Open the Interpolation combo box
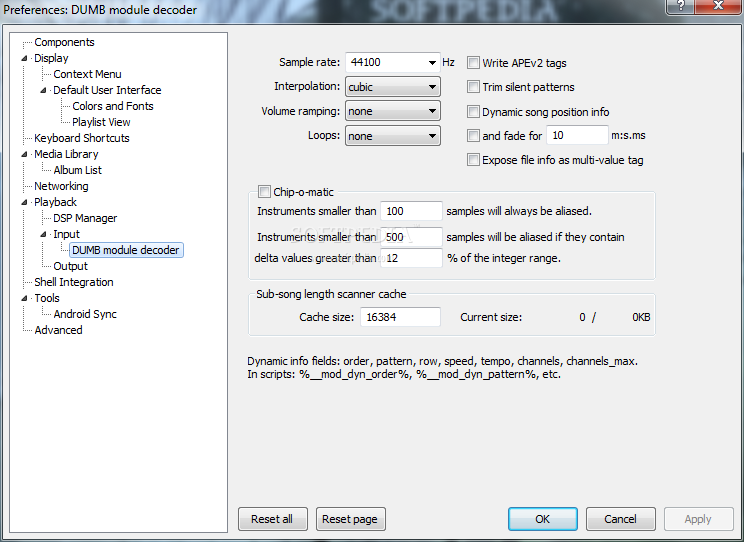The width and height of the screenshot is (744, 542). point(393,87)
